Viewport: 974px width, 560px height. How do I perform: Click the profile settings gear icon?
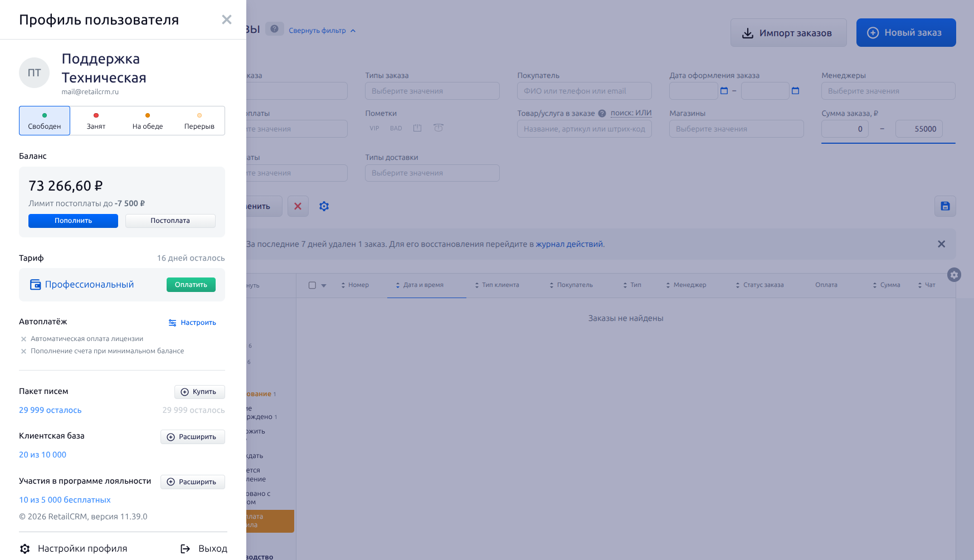pos(25,549)
